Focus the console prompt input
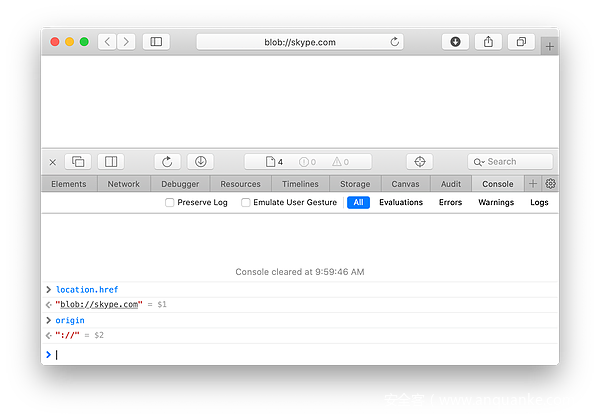600x419 pixels. coord(300,355)
